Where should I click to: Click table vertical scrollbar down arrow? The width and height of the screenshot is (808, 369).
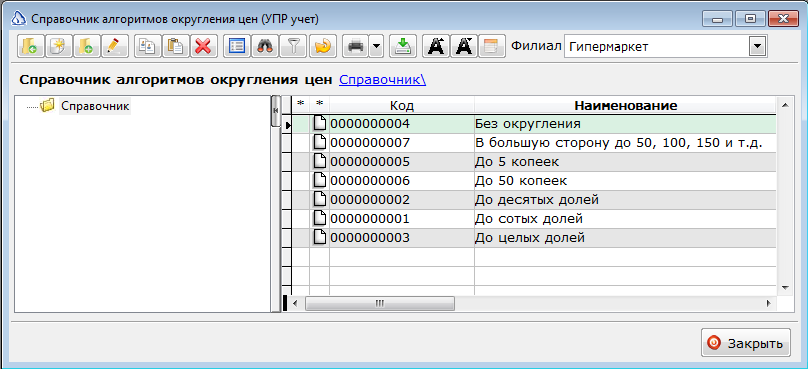click(x=784, y=288)
